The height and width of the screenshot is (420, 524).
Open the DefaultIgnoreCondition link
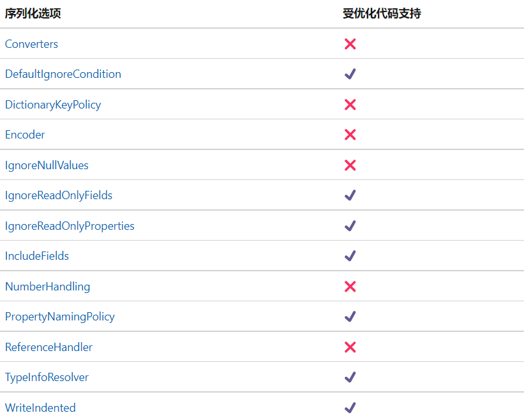[x=63, y=74]
